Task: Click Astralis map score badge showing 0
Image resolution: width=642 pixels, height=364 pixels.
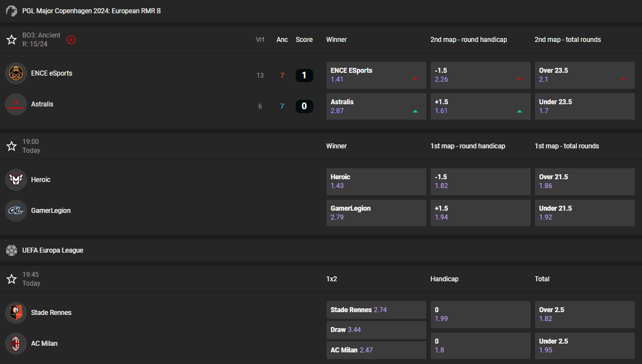Action: [304, 106]
